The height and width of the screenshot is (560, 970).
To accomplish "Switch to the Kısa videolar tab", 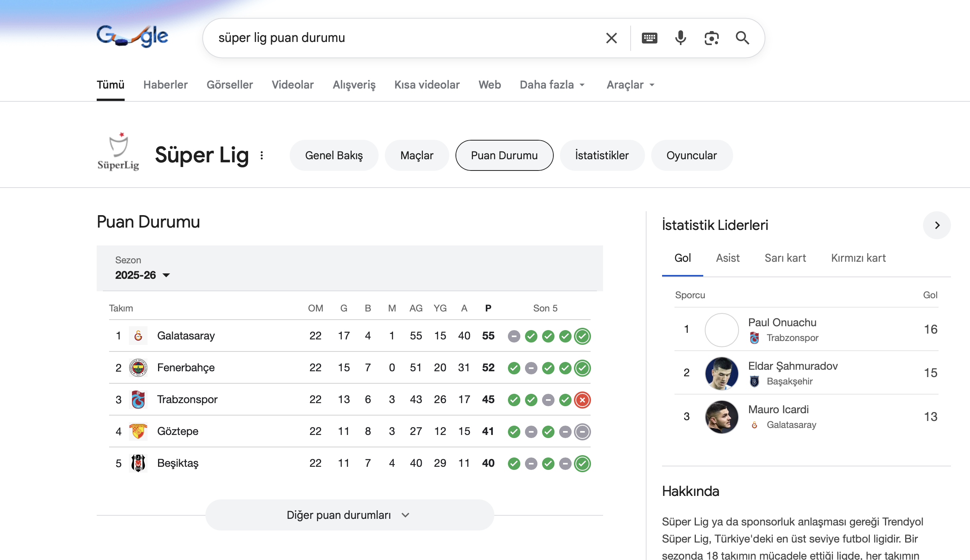I will pyautogui.click(x=427, y=85).
